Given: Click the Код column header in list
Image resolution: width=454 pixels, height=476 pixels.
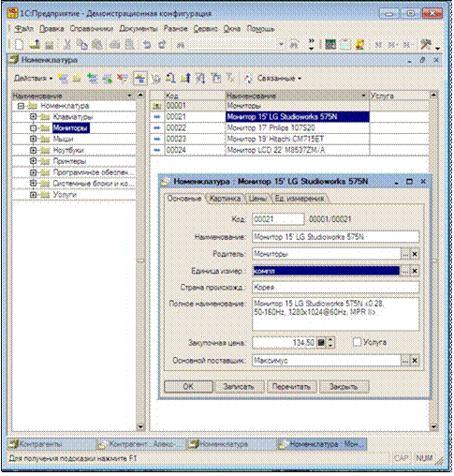Looking at the screenshot, I should tap(195, 96).
